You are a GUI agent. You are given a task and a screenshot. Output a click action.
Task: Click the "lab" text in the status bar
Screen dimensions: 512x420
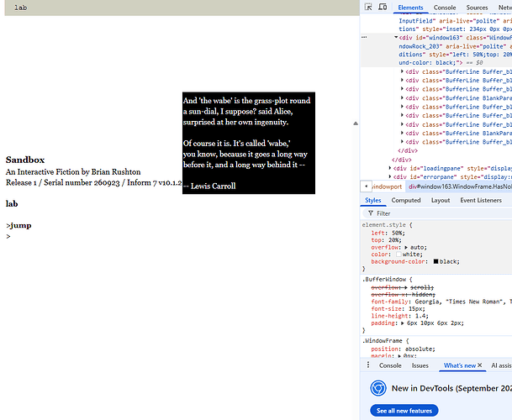point(20,8)
